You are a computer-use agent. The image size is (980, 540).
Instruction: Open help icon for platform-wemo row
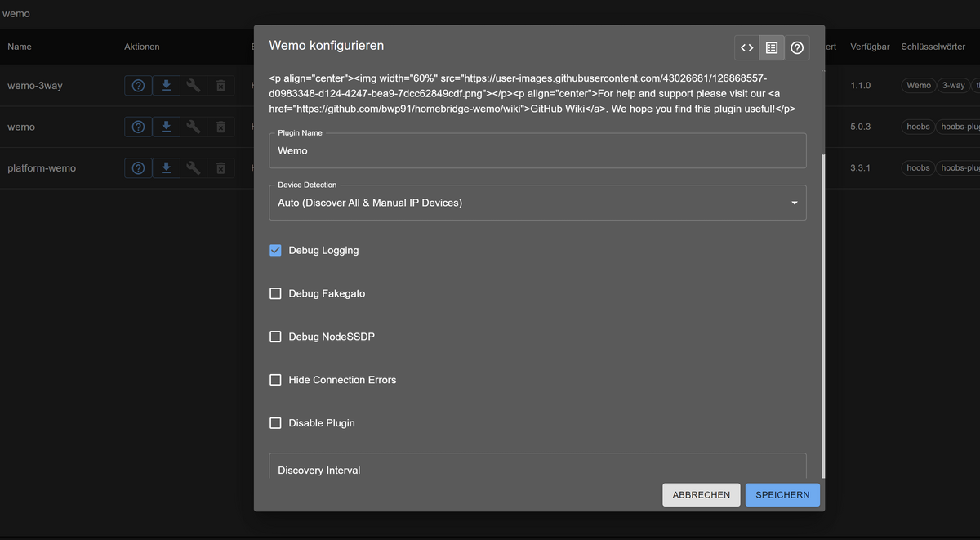(139, 167)
